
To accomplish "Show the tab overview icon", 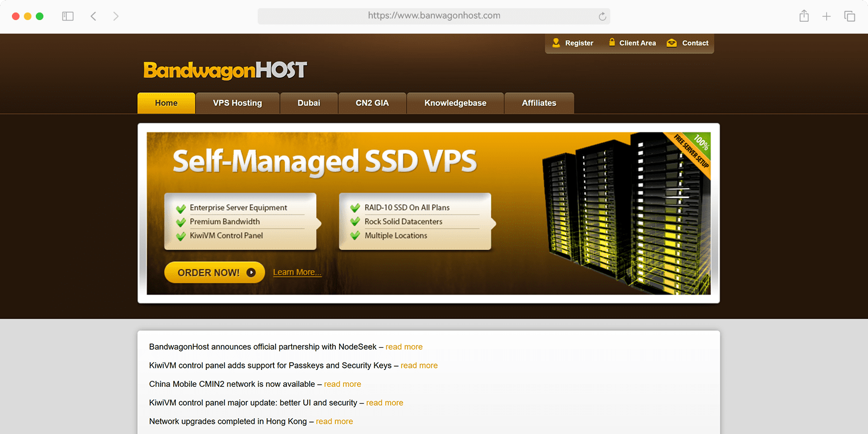I will point(850,16).
